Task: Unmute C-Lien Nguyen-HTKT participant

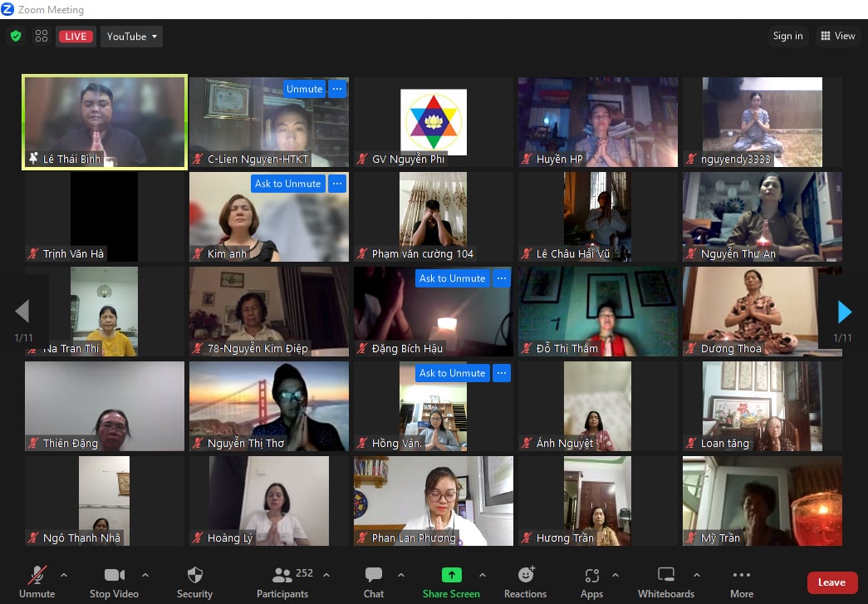Action: tap(305, 89)
